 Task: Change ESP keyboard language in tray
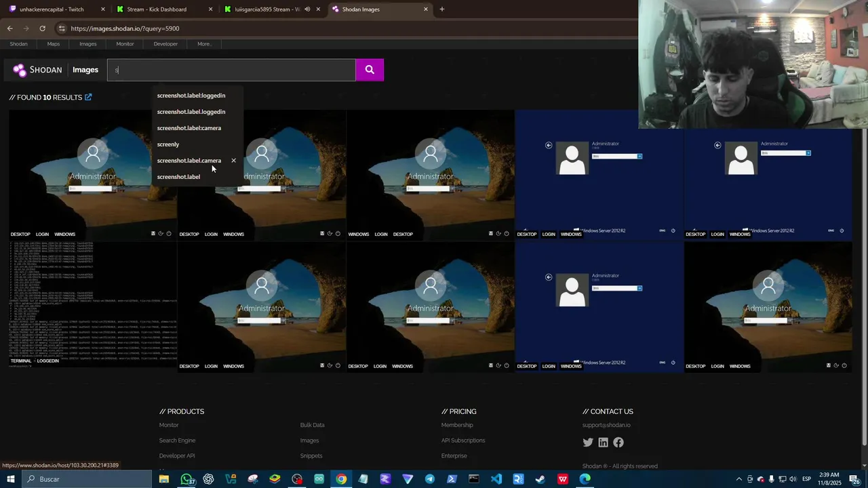pos(806,479)
